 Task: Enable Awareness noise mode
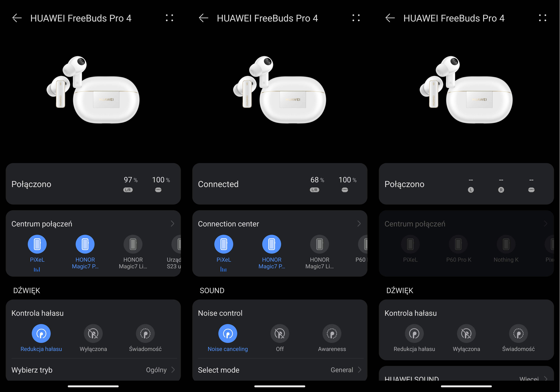point(332,333)
